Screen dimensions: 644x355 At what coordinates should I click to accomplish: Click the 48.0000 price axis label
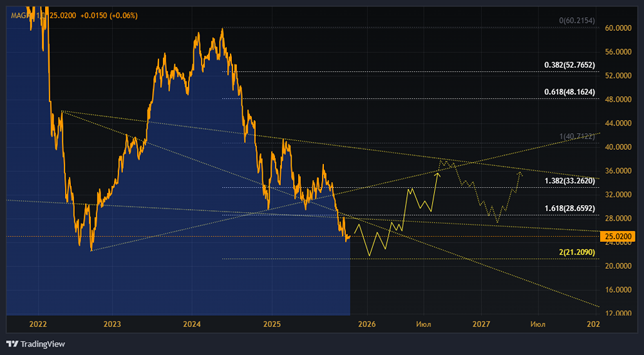click(618, 99)
